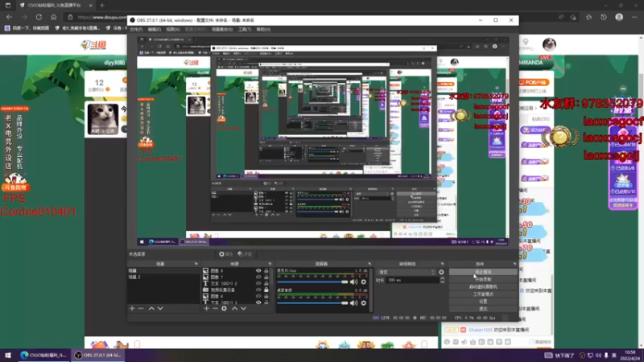This screenshot has height=362, width=644.
Task: Open the 文件(F) menu in OBS
Action: (135, 30)
